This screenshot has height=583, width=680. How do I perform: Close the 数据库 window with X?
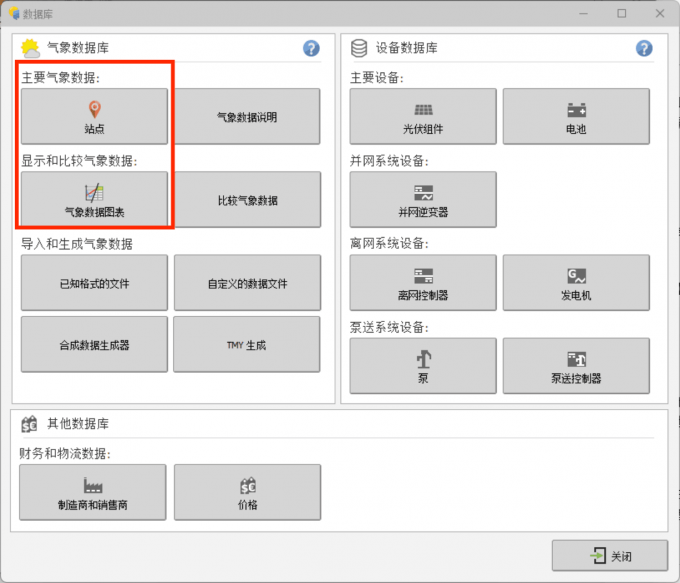tap(660, 13)
